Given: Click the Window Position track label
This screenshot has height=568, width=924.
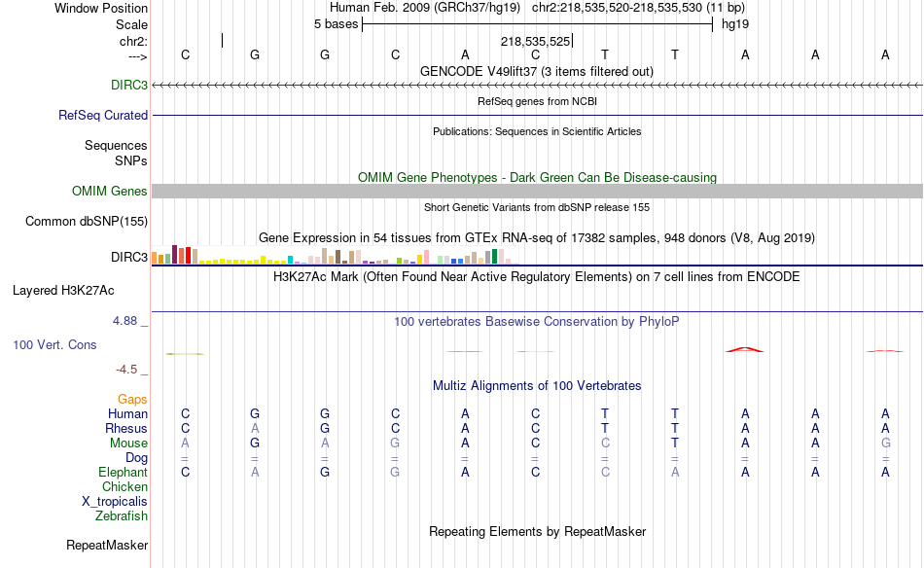Looking at the screenshot, I should pyautogui.click(x=101, y=8).
